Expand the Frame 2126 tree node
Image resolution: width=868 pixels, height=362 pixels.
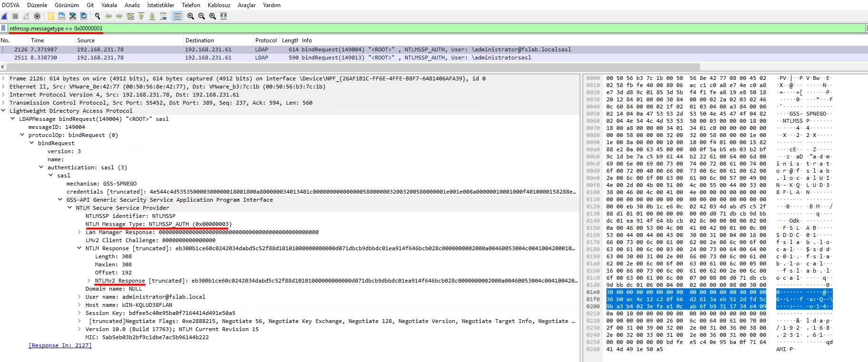tap(4, 78)
